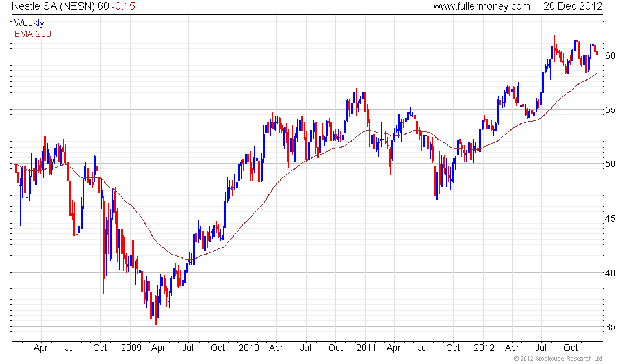Select the EMA 200 legend label

pyautogui.click(x=32, y=34)
